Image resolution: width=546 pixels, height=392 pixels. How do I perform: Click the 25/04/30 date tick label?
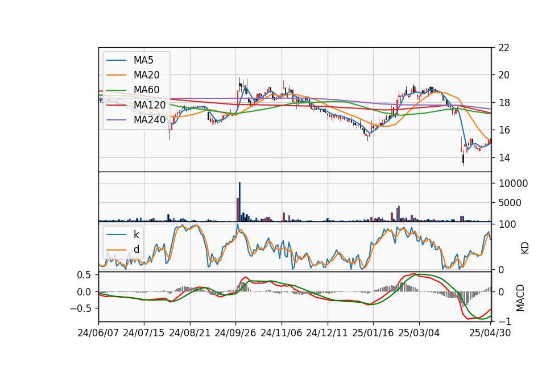click(490, 333)
